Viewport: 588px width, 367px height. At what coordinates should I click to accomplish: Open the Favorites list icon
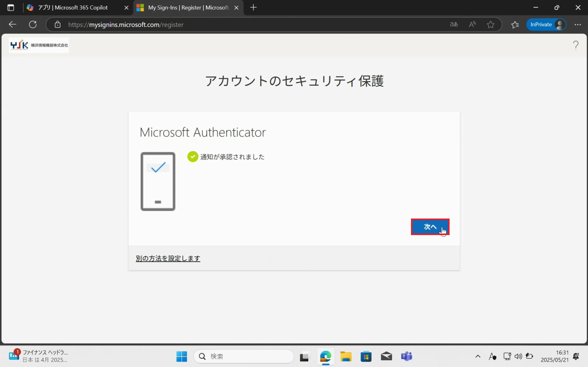coord(515,24)
